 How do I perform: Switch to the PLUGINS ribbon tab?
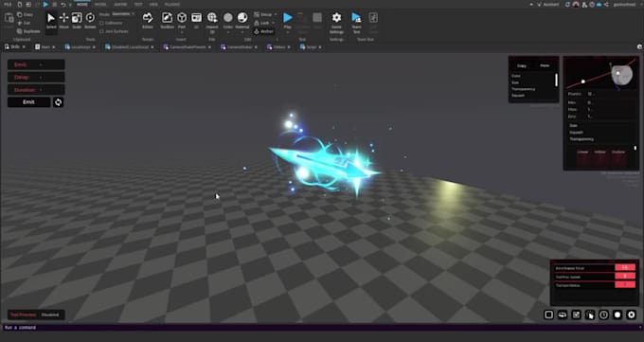pos(172,4)
